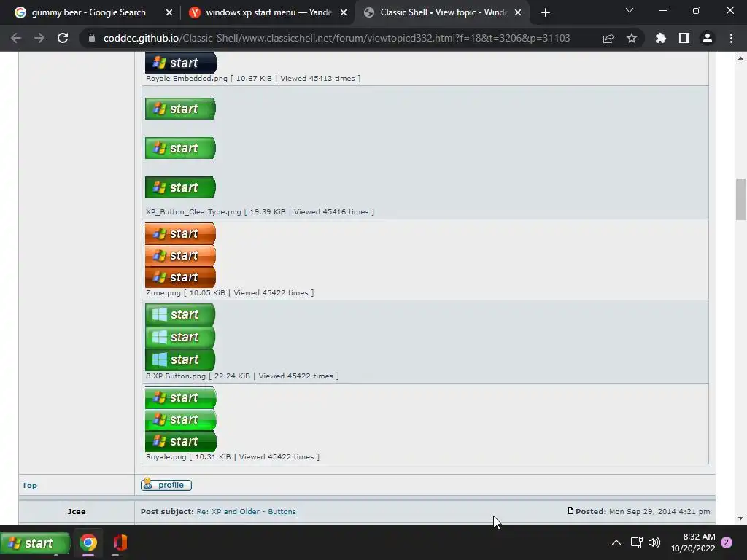Open the poster's profile button
Screen dimensions: 747x560
166,485
